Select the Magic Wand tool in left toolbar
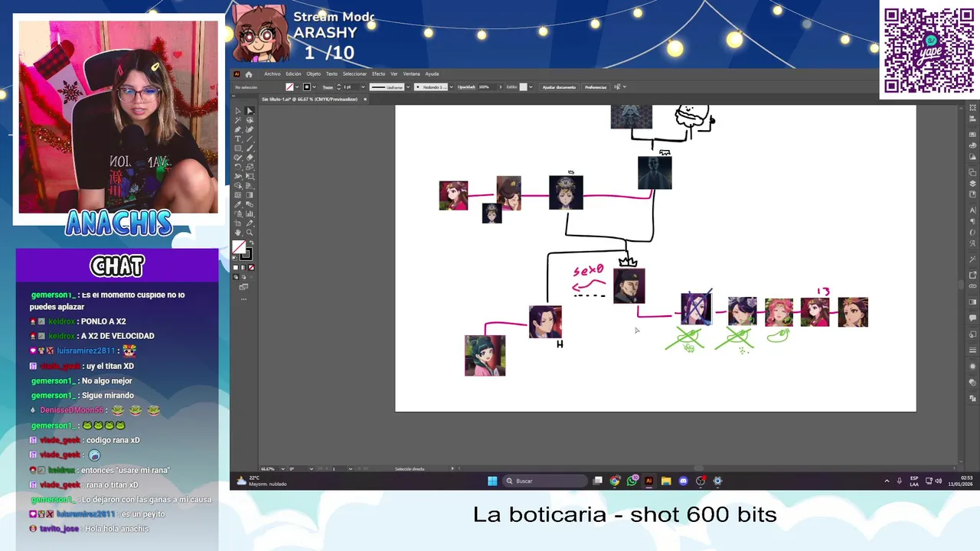This screenshot has width=980, height=551. click(238, 120)
